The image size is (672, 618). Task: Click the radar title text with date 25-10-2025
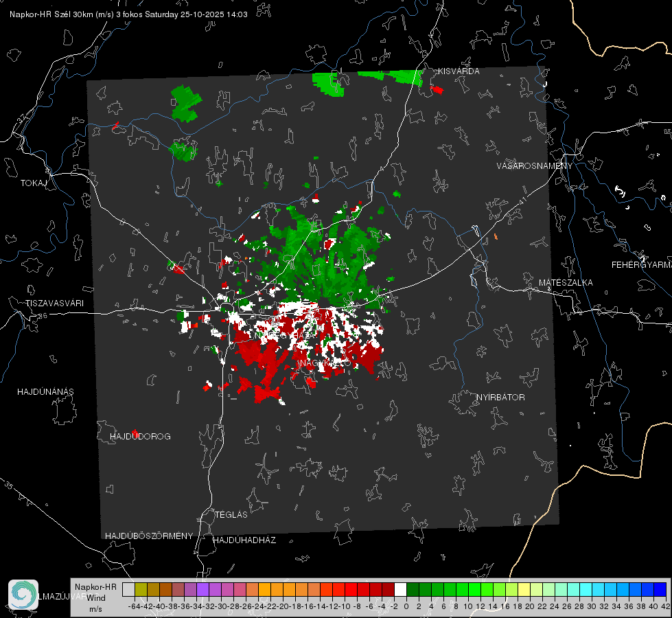tap(128, 14)
